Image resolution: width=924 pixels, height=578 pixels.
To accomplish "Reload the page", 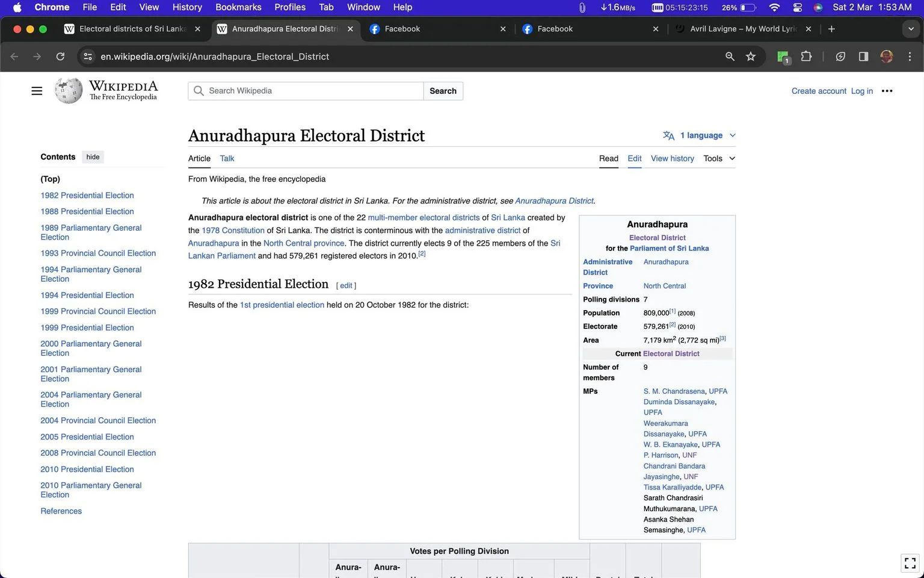I will click(60, 57).
